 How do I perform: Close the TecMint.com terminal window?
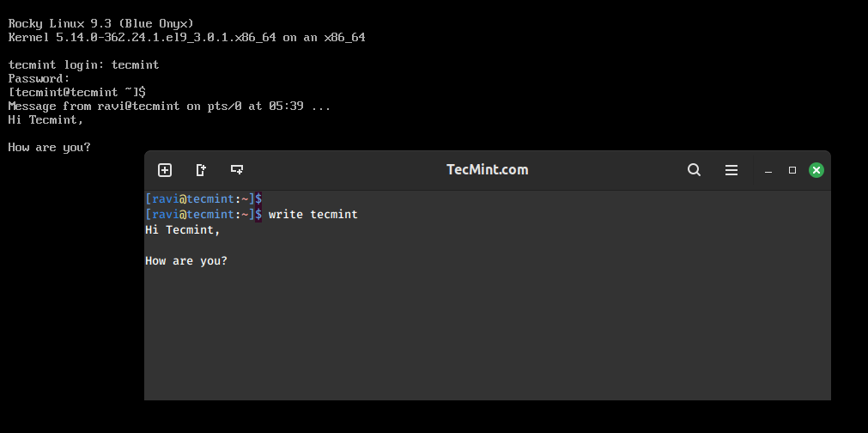point(816,170)
